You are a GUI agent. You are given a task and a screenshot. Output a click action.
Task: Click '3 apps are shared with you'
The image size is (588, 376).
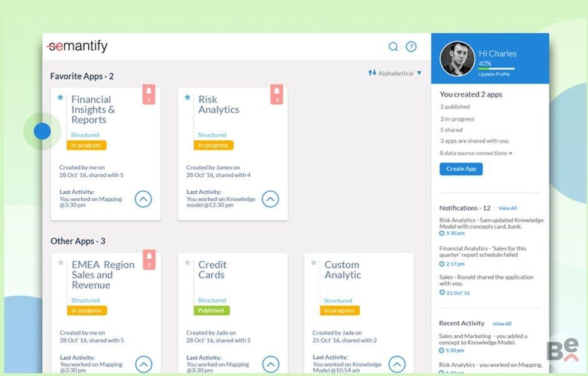(x=475, y=141)
